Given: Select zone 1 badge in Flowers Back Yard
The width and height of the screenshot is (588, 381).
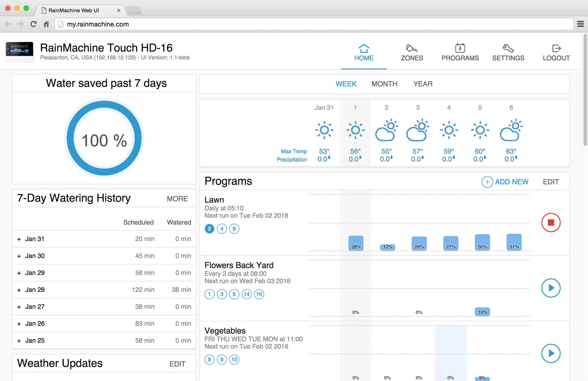Looking at the screenshot, I should [210, 294].
